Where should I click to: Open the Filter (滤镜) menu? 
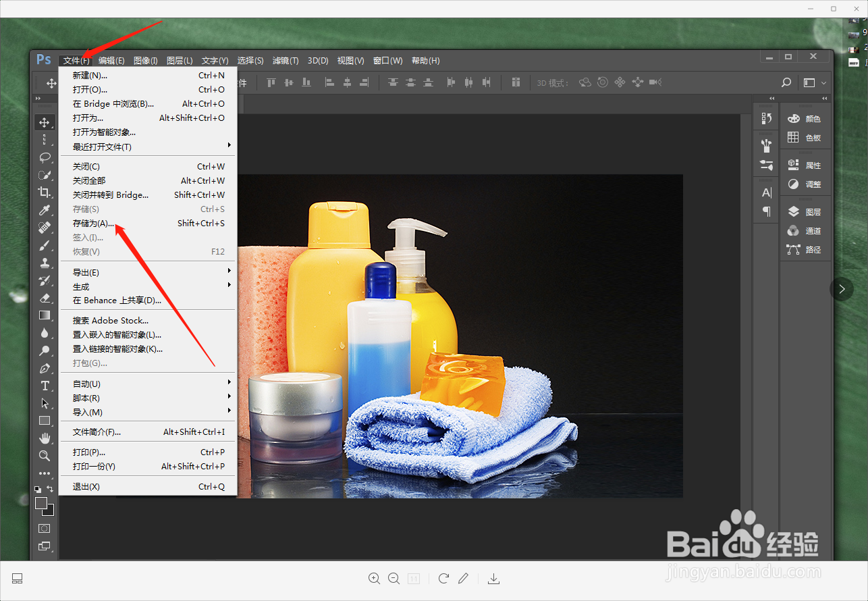pos(286,61)
